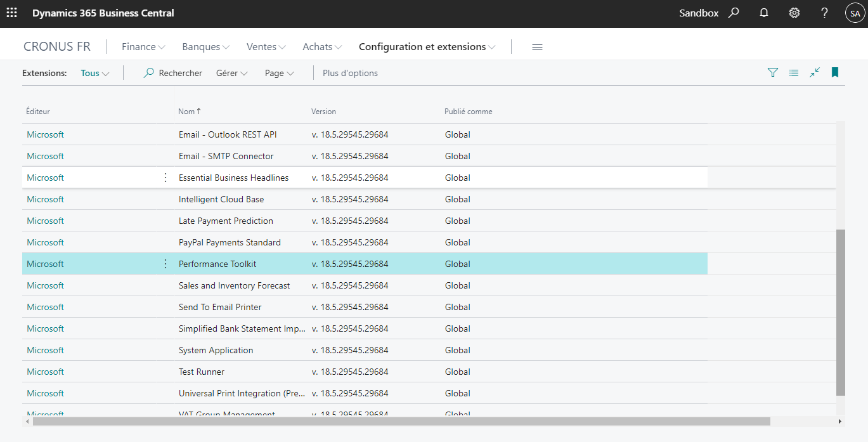Image resolution: width=868 pixels, height=442 pixels.
Task: Click Global cell of System Application
Action: point(458,350)
